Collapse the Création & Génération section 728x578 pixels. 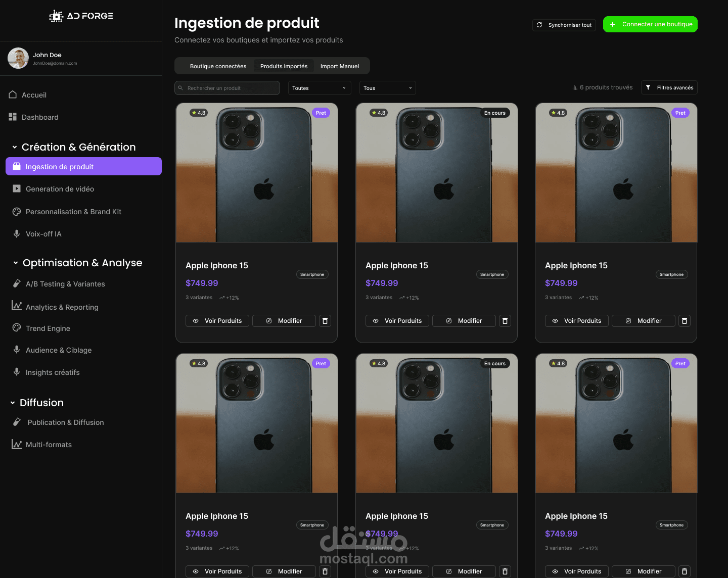click(x=15, y=147)
